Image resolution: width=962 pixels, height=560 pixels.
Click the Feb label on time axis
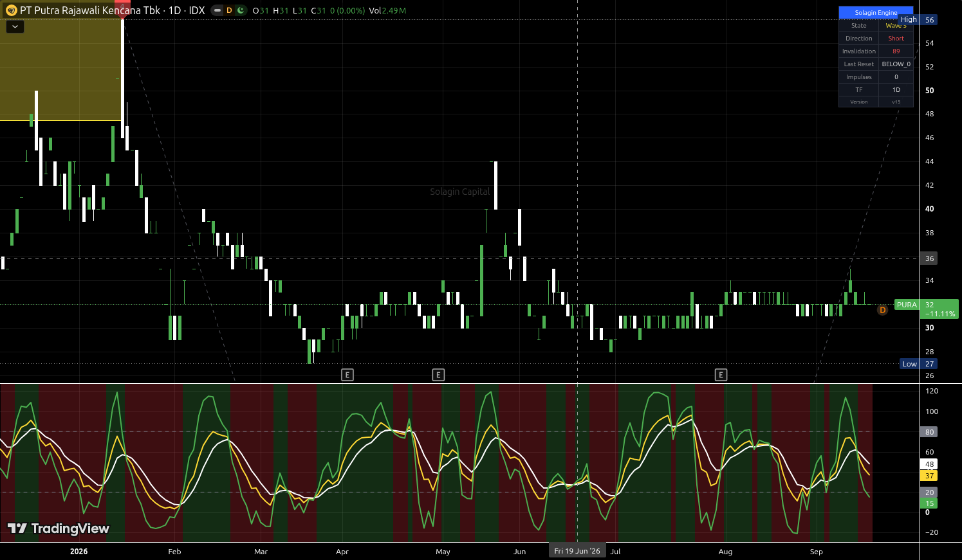point(174,552)
